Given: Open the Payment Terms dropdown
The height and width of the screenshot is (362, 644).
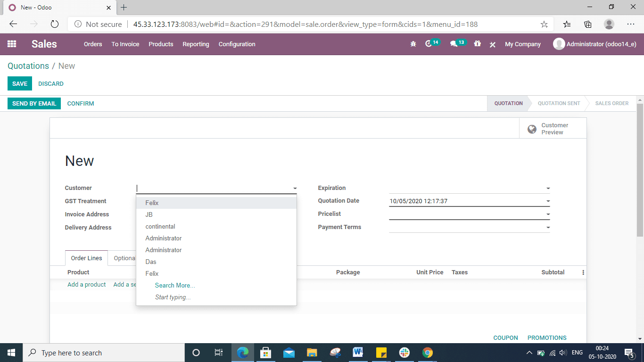Looking at the screenshot, I should [x=547, y=227].
